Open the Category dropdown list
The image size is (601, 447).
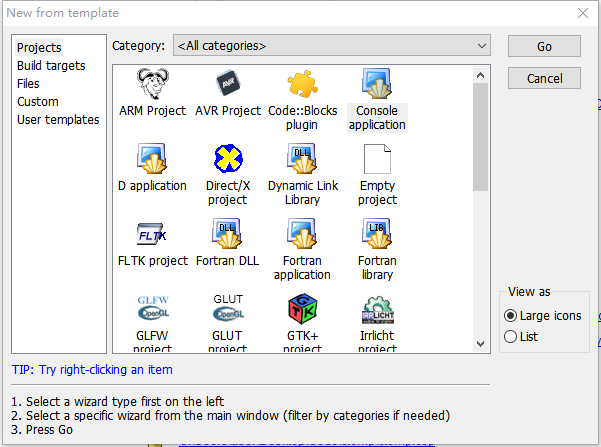[x=332, y=46]
